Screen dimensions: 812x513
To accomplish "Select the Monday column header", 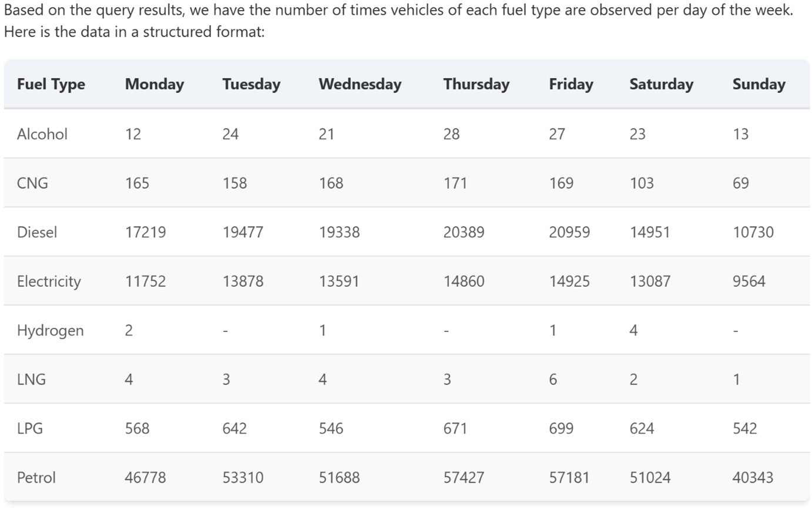I will tap(154, 84).
